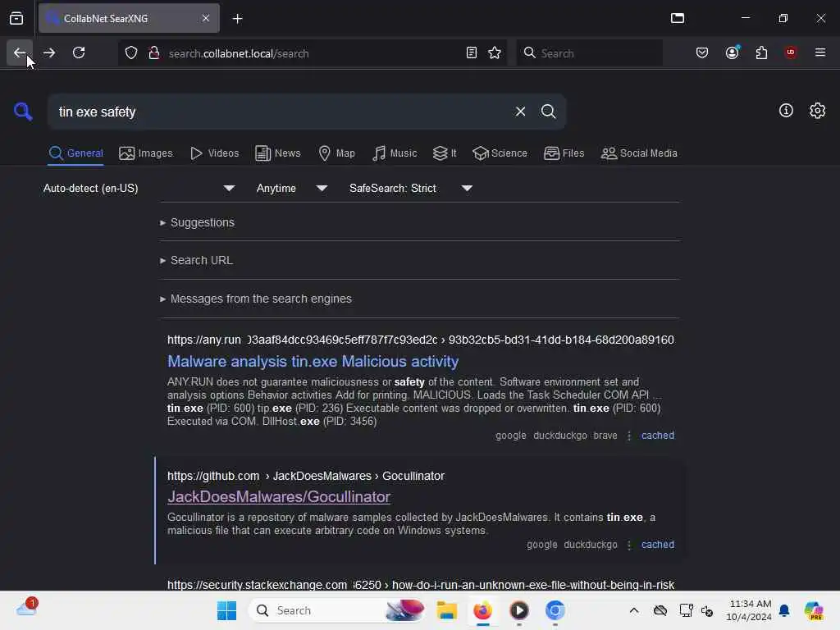This screenshot has width=840, height=630.
Task: Switch to the It category tab
Action: [445, 153]
